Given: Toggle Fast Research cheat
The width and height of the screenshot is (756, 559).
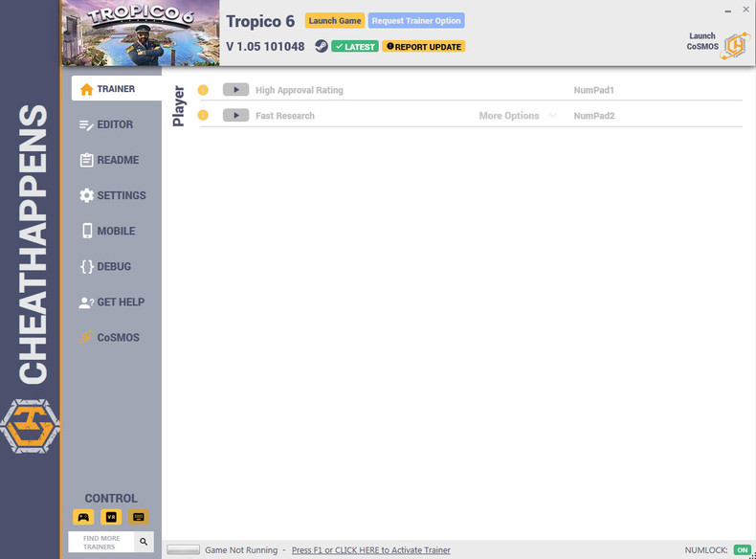Looking at the screenshot, I should click(x=235, y=115).
